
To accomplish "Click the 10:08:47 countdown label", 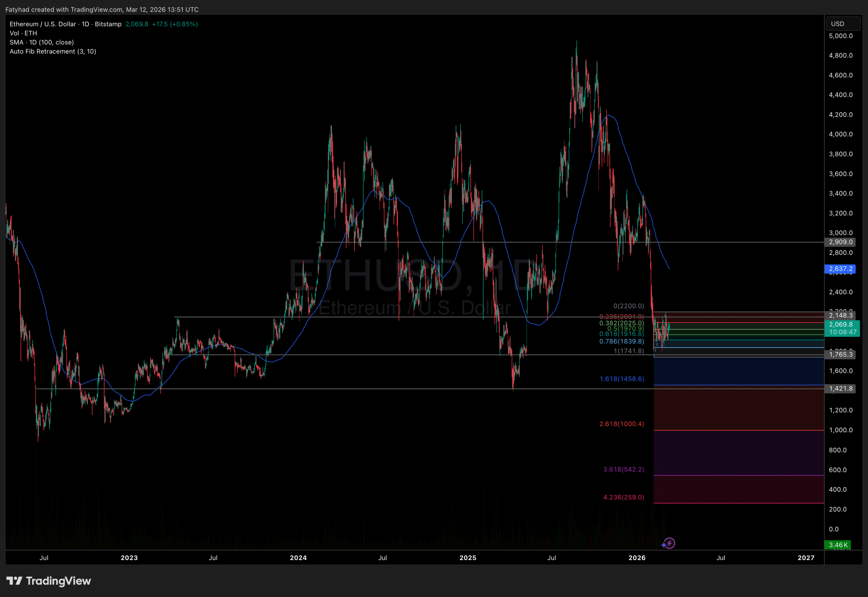I will [843, 332].
